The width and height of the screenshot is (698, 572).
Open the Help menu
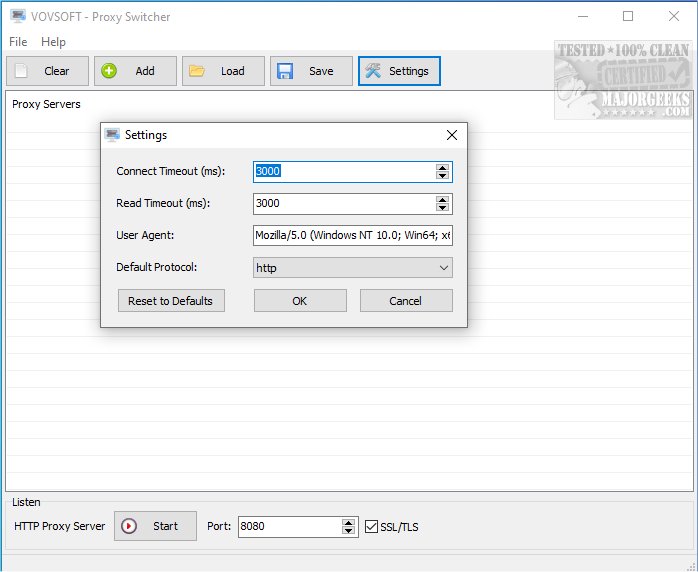click(x=53, y=42)
